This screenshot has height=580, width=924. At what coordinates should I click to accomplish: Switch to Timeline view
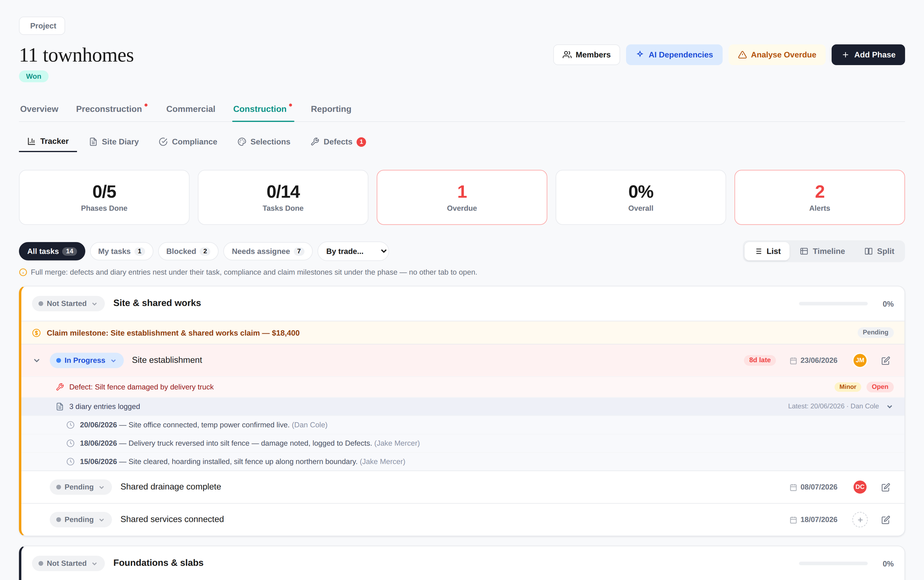[822, 251]
